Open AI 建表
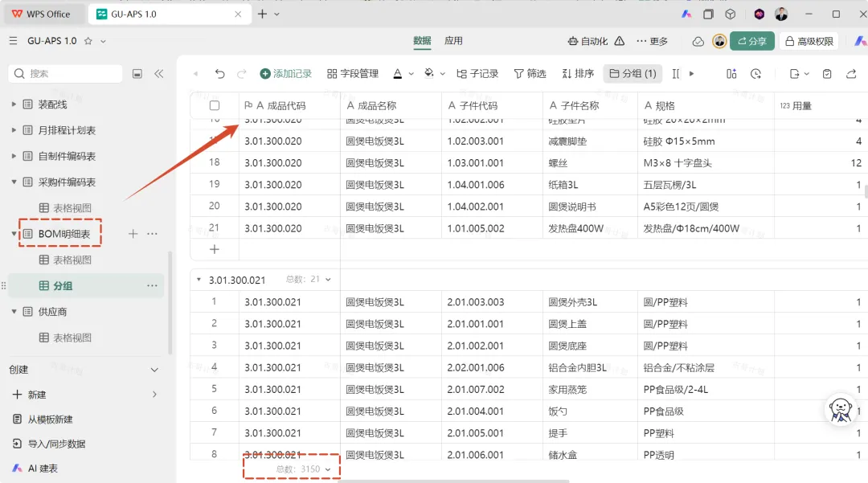The image size is (868, 483). 43,469
